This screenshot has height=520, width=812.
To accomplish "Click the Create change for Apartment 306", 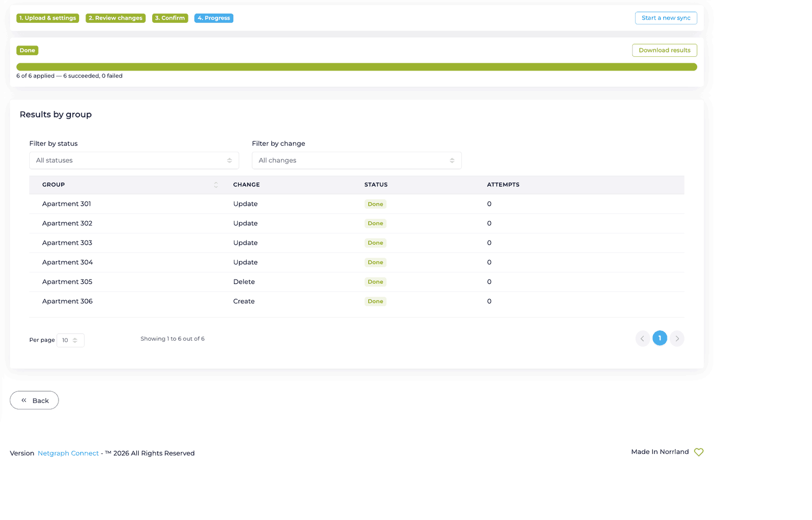I will click(x=244, y=302).
